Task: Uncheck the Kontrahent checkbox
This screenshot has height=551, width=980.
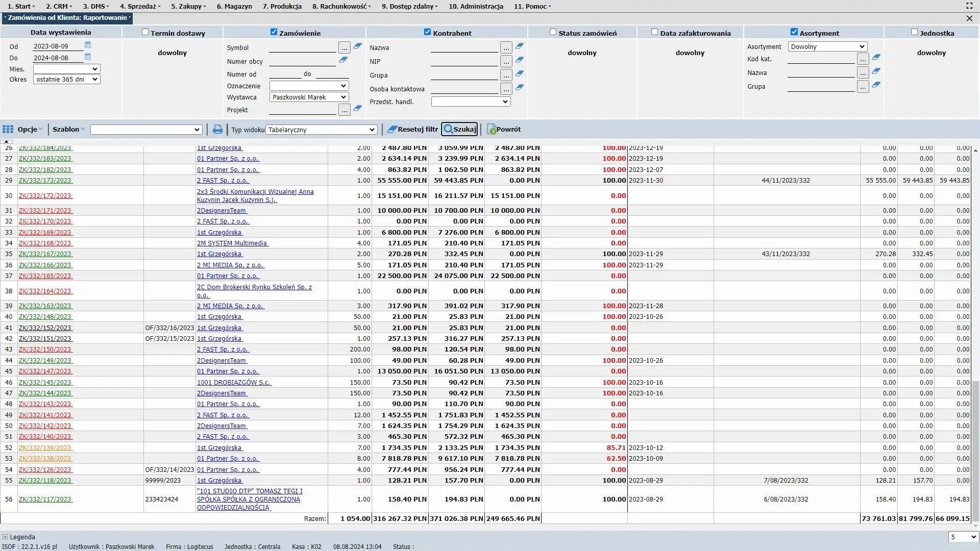Action: (x=427, y=32)
